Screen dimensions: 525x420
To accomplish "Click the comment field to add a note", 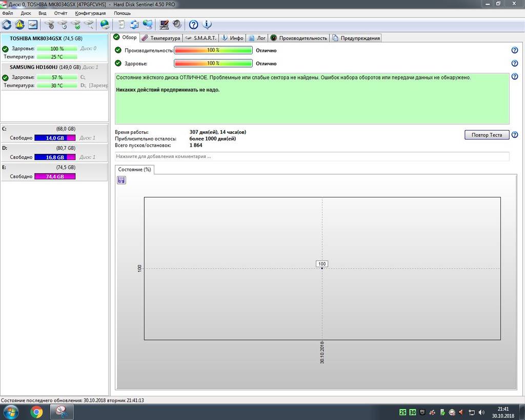I will [x=312, y=156].
